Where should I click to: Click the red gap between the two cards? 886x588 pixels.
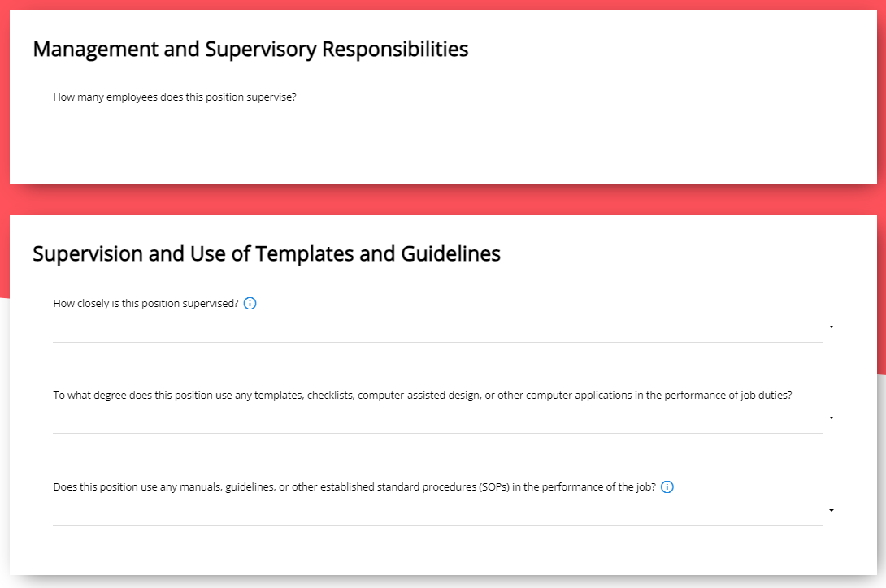pos(443,200)
